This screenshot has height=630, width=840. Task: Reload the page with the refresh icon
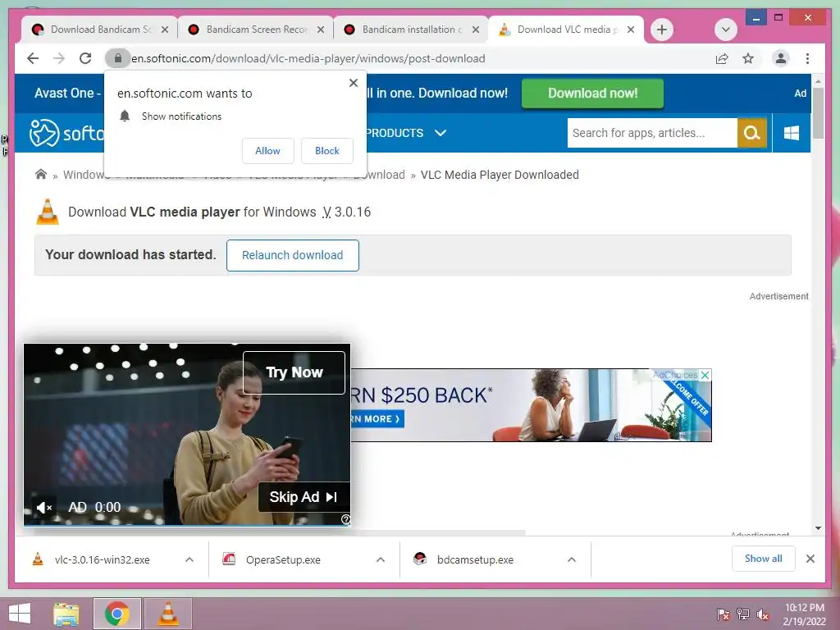click(x=85, y=58)
